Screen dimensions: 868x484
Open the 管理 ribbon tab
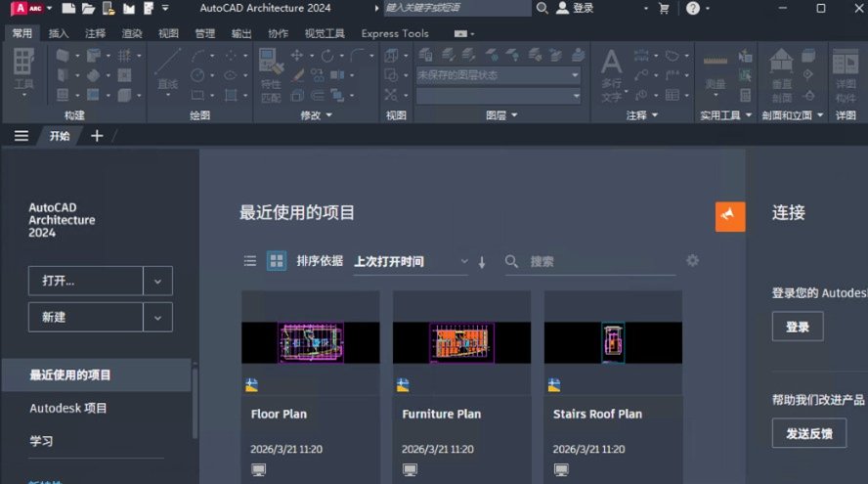[x=205, y=33]
